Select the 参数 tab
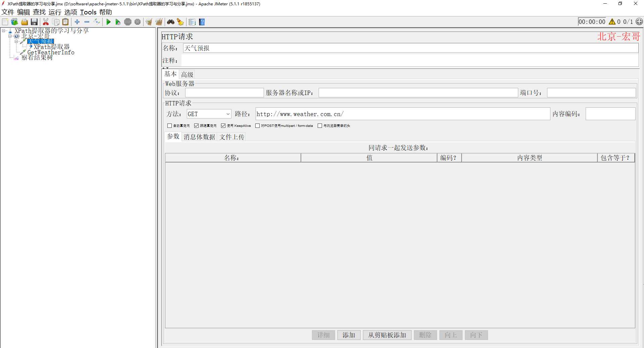The height and width of the screenshot is (348, 644). 173,137
